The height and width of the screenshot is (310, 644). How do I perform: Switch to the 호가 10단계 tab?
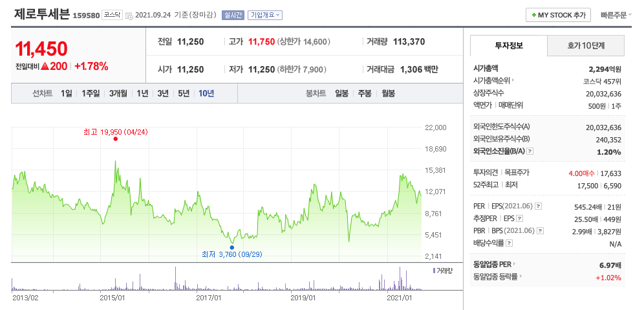(586, 46)
